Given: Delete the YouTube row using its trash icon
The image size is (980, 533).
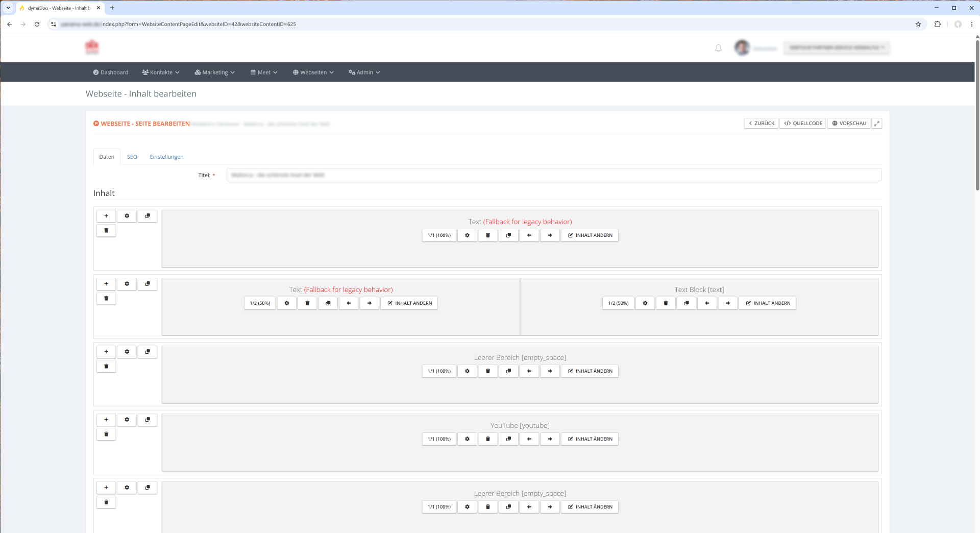Looking at the screenshot, I should coord(106,434).
